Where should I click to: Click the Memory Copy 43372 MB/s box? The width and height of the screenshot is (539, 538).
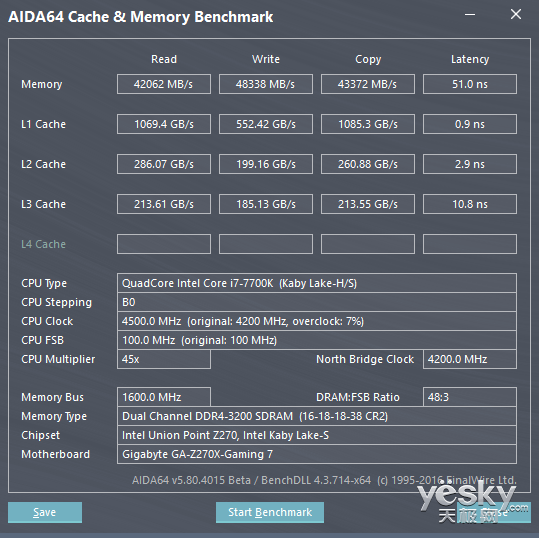368,84
